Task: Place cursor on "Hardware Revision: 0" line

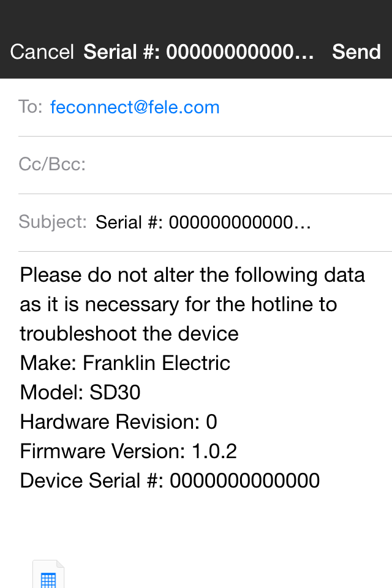Action: click(x=118, y=421)
